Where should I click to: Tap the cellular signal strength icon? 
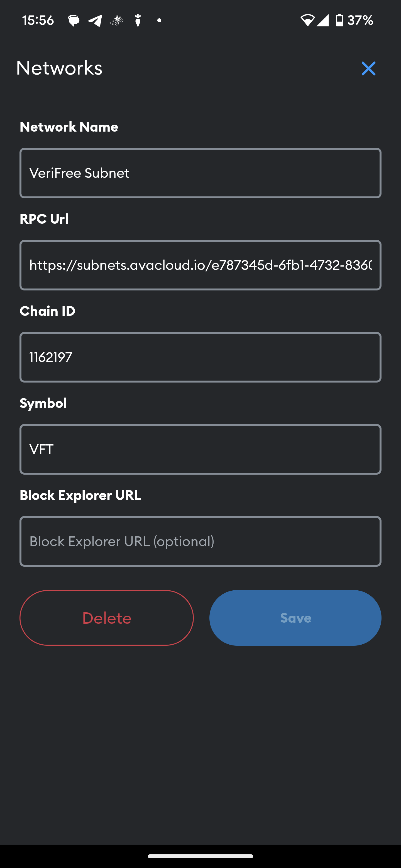(x=322, y=21)
